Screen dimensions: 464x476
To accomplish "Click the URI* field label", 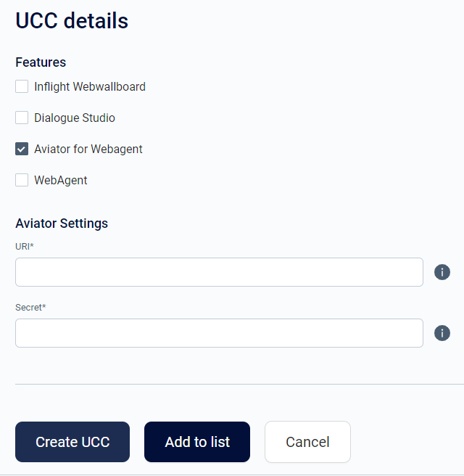I will click(25, 246).
